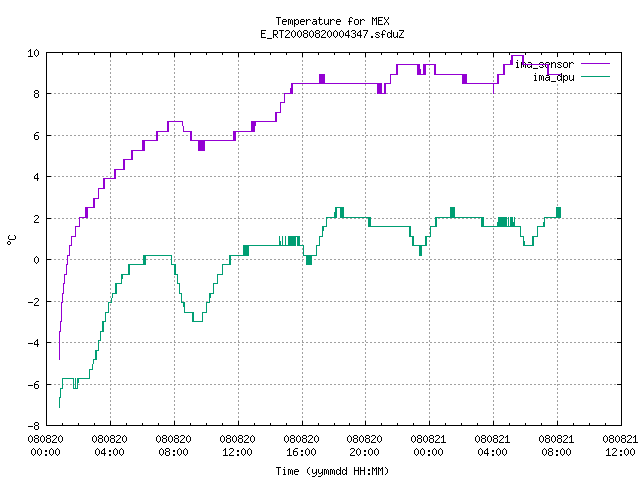
Task: Click the green legend line sample
Action: click(x=596, y=77)
